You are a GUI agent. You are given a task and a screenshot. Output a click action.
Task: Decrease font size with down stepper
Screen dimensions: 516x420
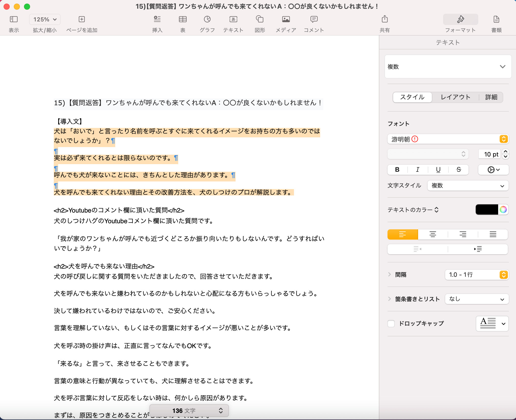point(505,157)
